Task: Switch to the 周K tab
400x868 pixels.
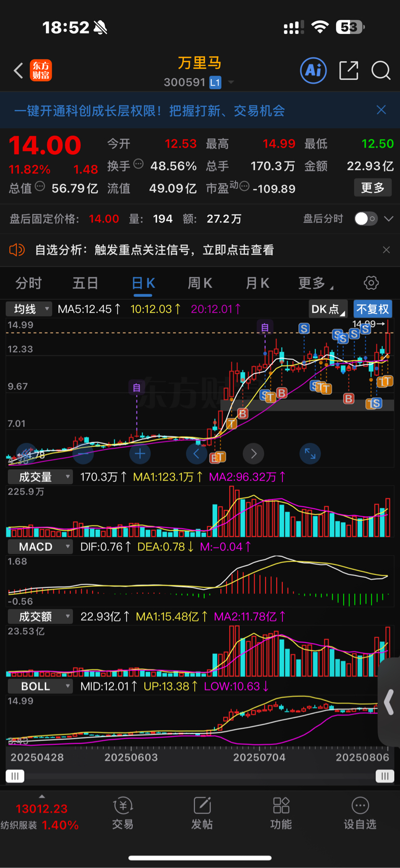Action: [200, 283]
